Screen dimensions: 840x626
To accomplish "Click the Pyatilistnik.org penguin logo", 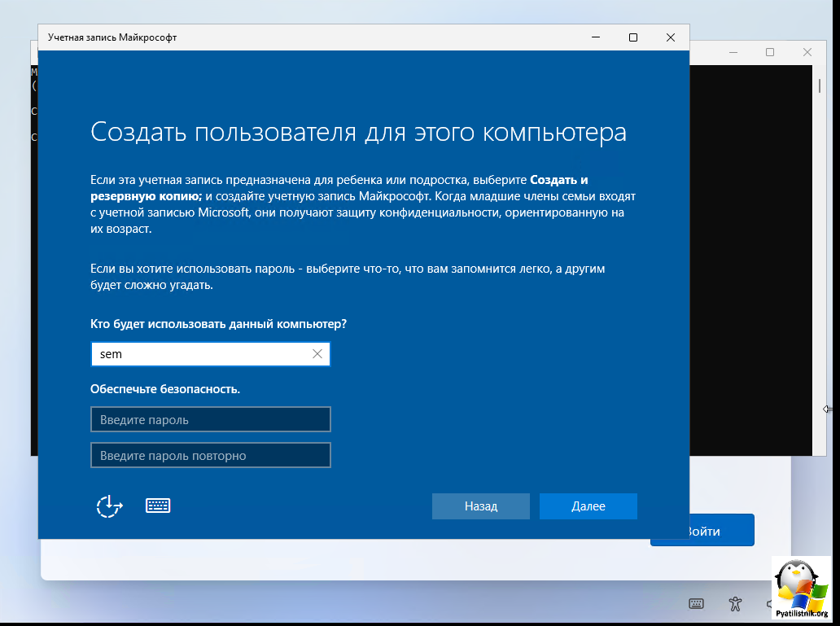I will click(802, 588).
